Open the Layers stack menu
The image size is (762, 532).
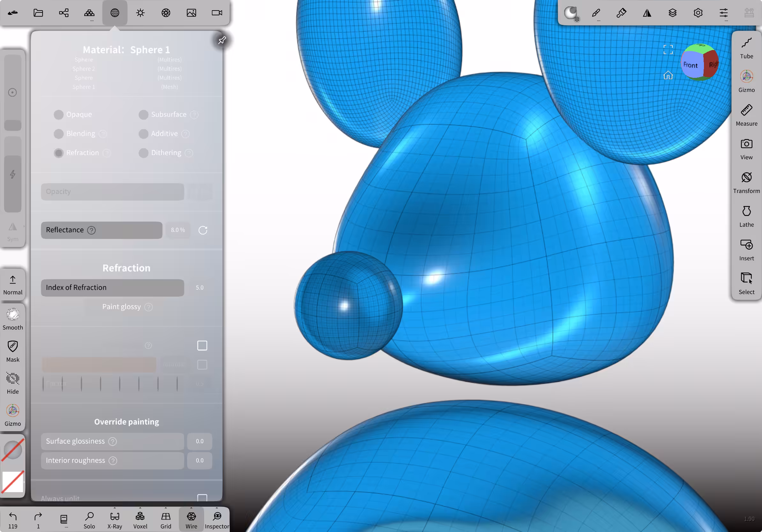click(673, 13)
